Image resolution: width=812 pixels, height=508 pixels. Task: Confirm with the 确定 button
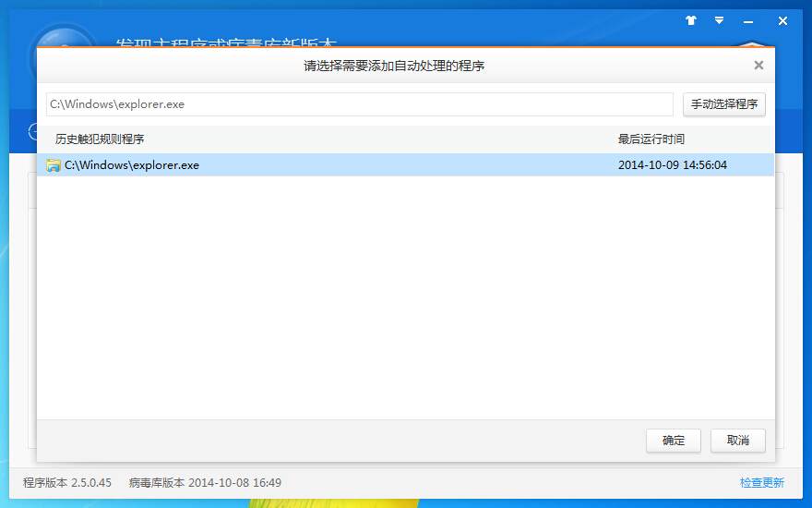tap(674, 441)
